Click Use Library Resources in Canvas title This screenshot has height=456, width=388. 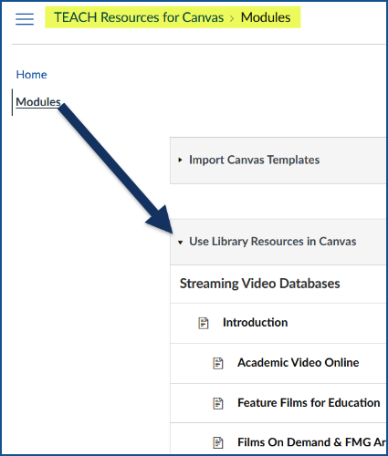tap(273, 241)
